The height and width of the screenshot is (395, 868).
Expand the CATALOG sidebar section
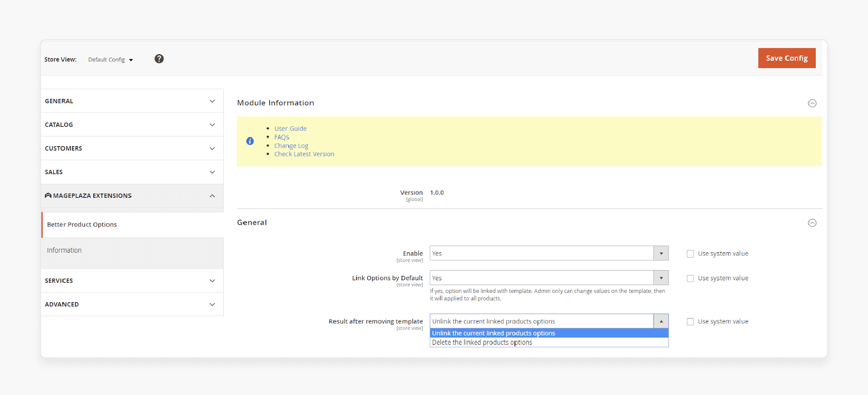[132, 124]
